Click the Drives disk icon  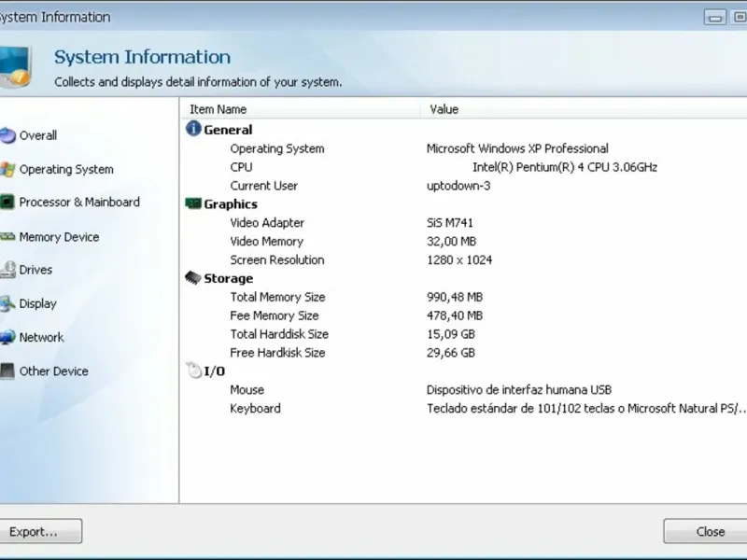(7, 270)
